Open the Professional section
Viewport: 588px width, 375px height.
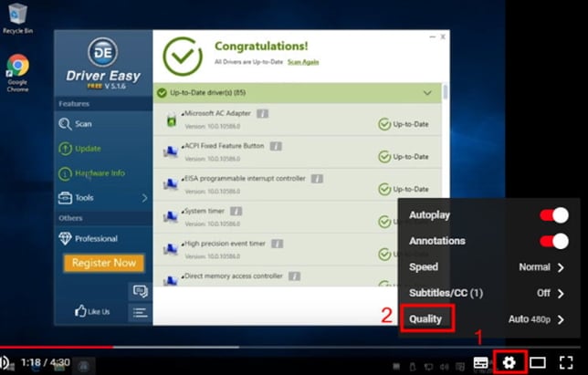[x=89, y=239]
